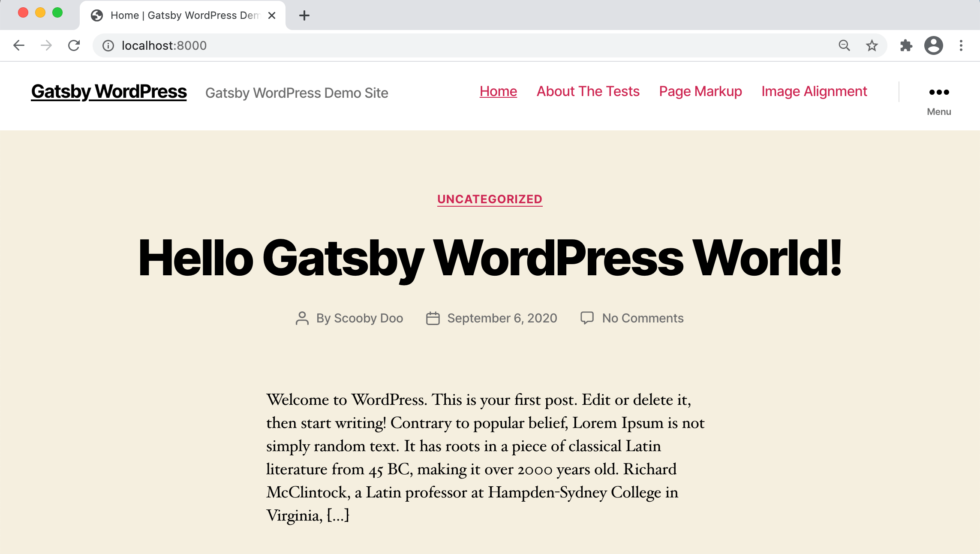Open the Uncategorized category link
Viewport: 980px width, 554px height.
[x=490, y=199]
